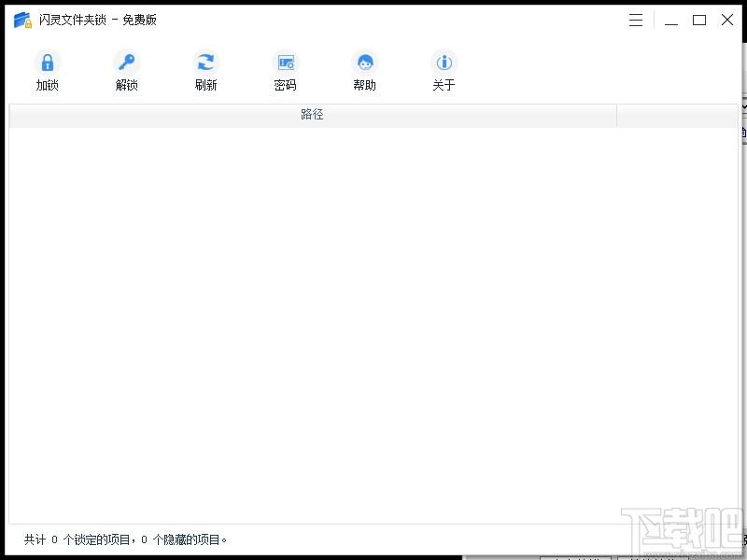Open the 帮助 help icon
Image resolution: width=747 pixels, height=560 pixels.
365,63
